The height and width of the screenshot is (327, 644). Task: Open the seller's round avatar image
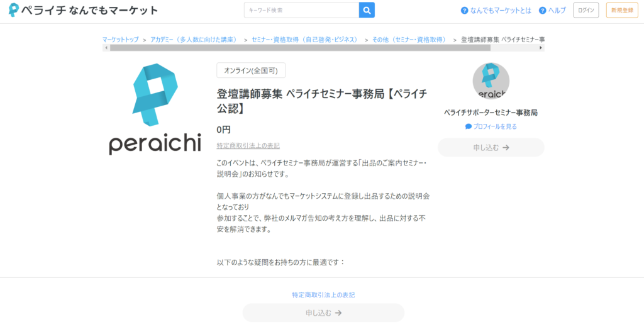pyautogui.click(x=491, y=81)
